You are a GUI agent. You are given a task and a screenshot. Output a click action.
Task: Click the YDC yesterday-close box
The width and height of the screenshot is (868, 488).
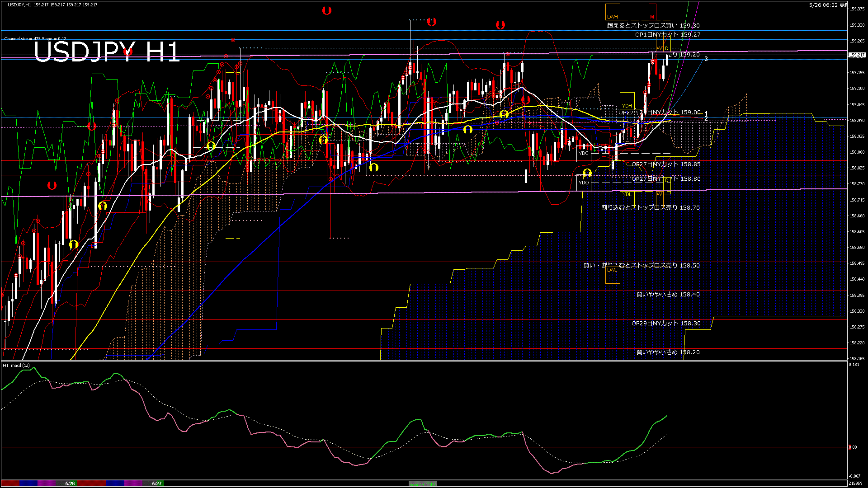coord(584,153)
